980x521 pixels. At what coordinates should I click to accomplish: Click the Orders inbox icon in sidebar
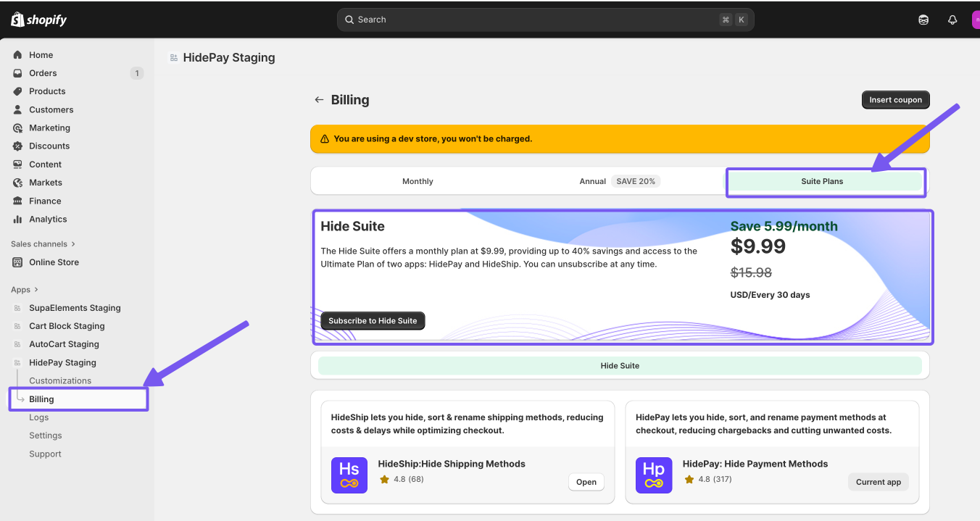pyautogui.click(x=17, y=73)
